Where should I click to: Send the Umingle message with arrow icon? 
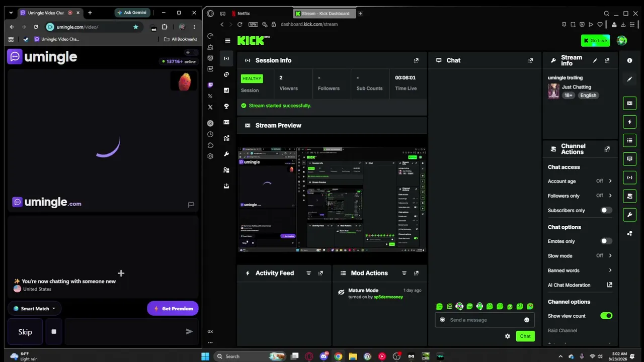189,332
